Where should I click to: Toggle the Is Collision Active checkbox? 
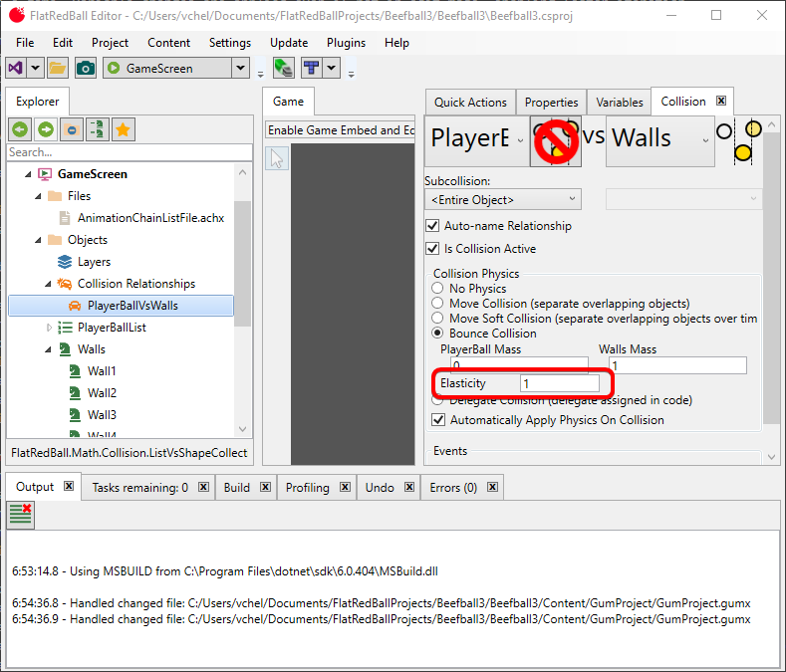[432, 249]
